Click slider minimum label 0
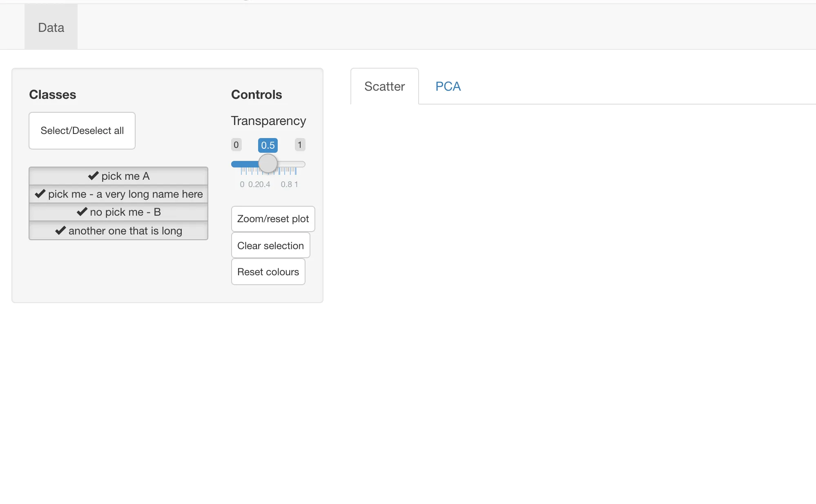 [x=236, y=145]
